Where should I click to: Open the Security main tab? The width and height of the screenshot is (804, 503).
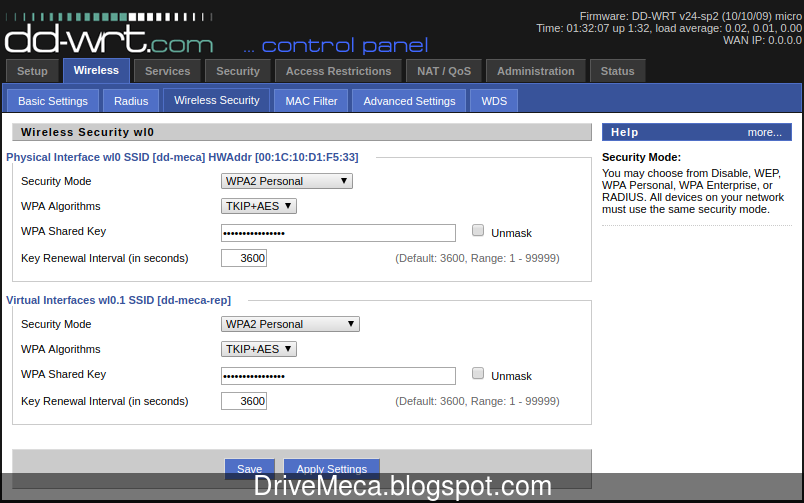coord(238,71)
